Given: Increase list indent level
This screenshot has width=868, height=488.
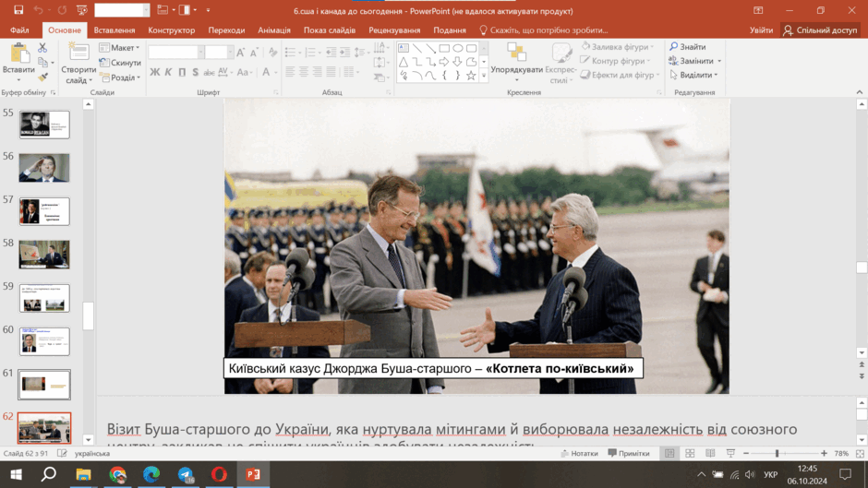Looking at the screenshot, I should coord(344,53).
